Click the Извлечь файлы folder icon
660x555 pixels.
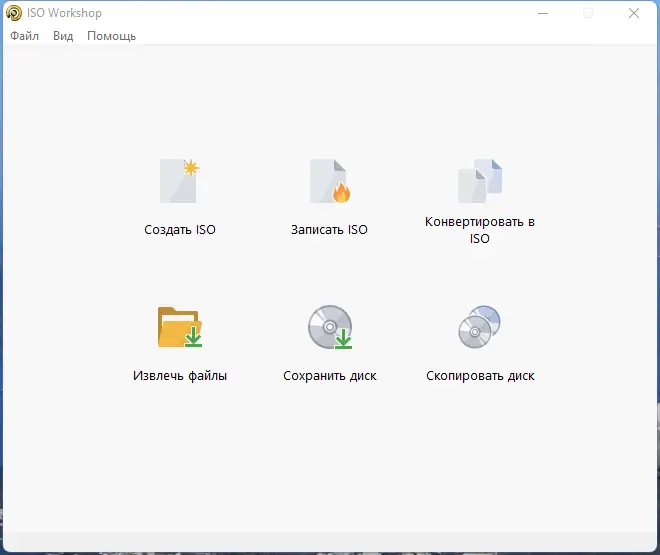click(x=180, y=327)
